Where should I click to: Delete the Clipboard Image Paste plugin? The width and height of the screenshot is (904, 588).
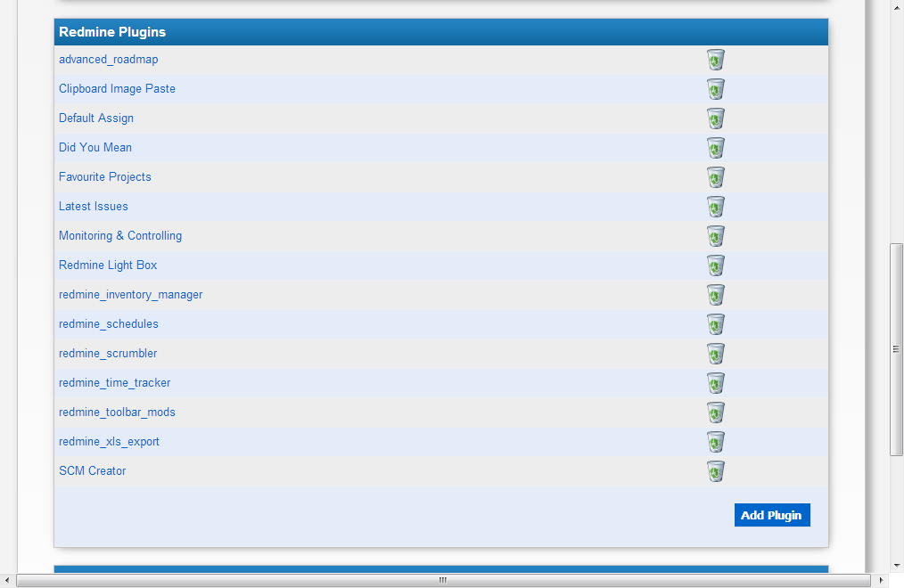point(715,88)
